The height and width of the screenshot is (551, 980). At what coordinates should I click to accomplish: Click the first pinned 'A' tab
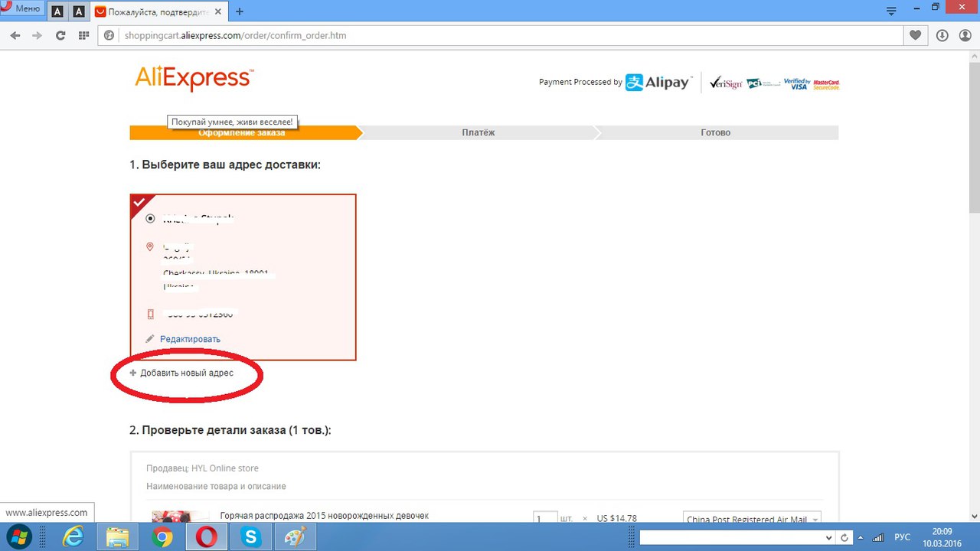click(57, 11)
